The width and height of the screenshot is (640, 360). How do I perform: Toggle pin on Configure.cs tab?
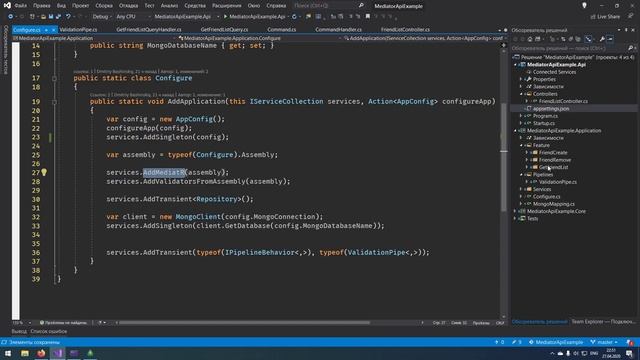point(46,30)
